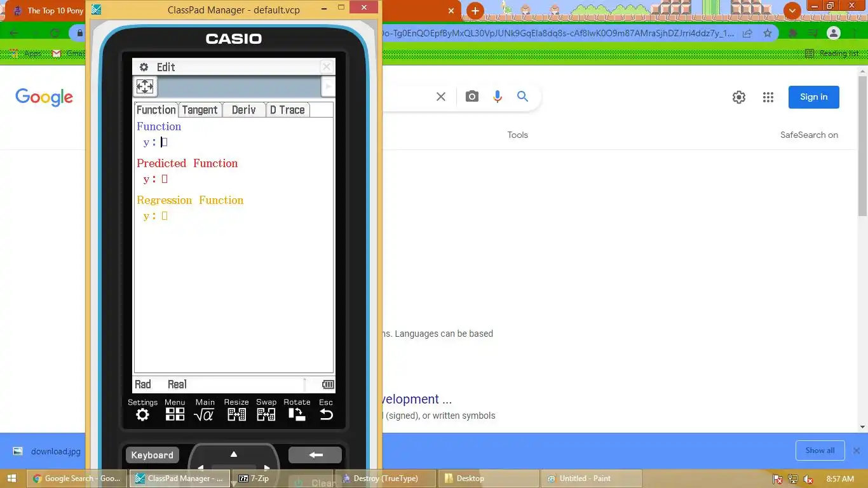This screenshot has height=488, width=868.
Task: Close the Chrome downloads bar
Action: [x=857, y=451]
